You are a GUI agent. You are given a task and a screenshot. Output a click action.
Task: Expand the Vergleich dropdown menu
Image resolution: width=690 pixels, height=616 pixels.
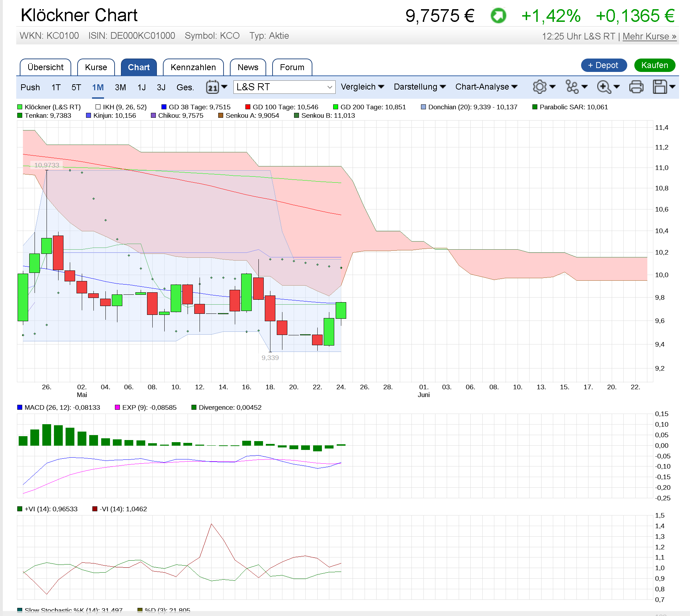pyautogui.click(x=362, y=87)
